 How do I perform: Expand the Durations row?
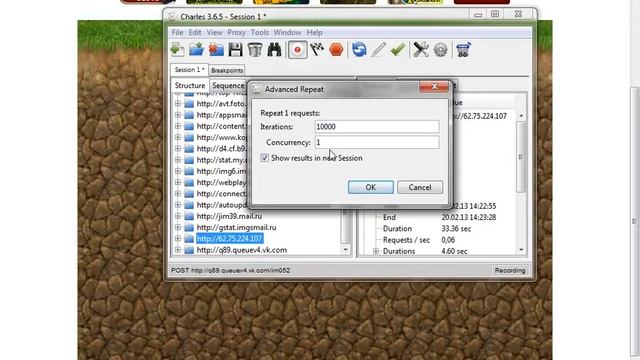376,251
